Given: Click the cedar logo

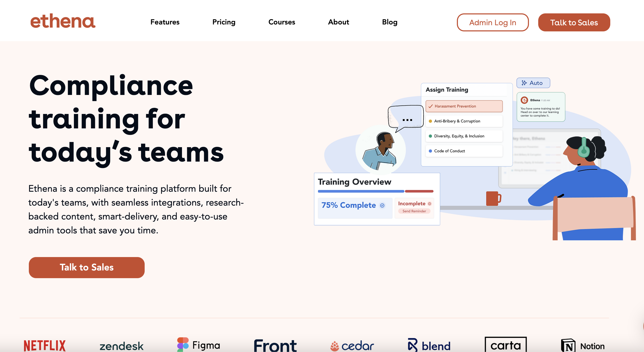Looking at the screenshot, I should click(352, 346).
